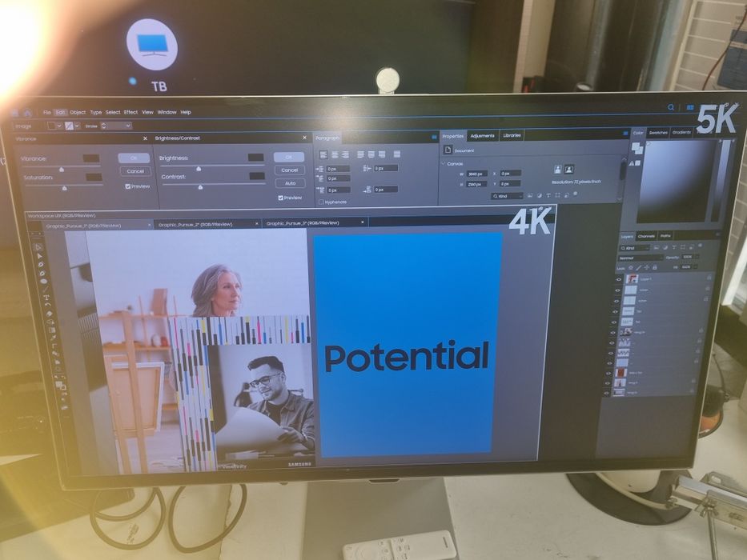Toggle Preview checkbox in Brightness/Contrast dialog
Image resolution: width=747 pixels, height=560 pixels.
click(280, 198)
